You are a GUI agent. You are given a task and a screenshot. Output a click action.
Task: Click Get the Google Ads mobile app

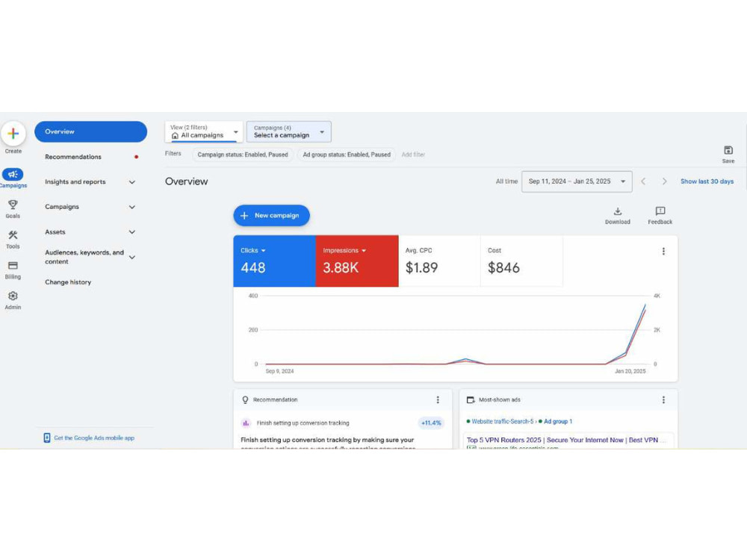94,438
